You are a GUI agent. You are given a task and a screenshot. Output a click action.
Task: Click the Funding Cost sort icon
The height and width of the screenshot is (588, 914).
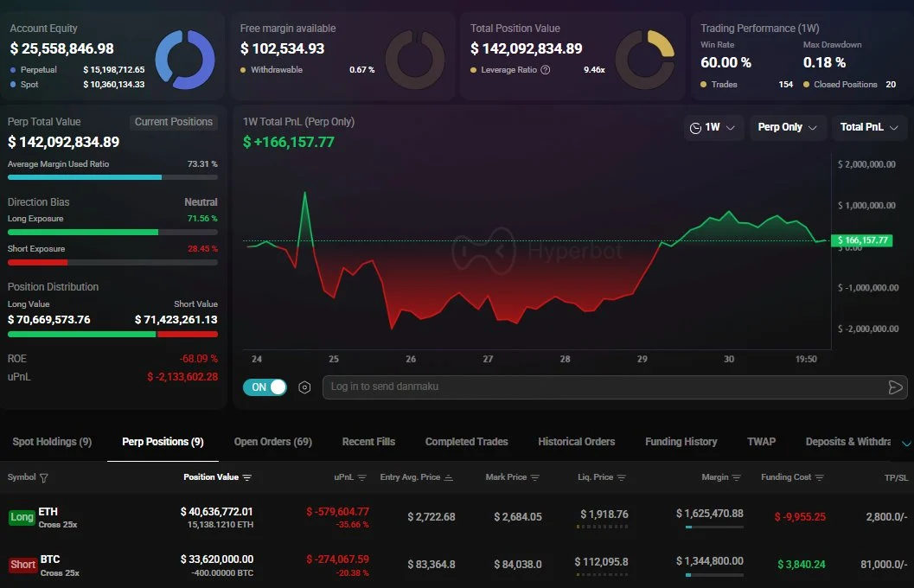coord(820,478)
